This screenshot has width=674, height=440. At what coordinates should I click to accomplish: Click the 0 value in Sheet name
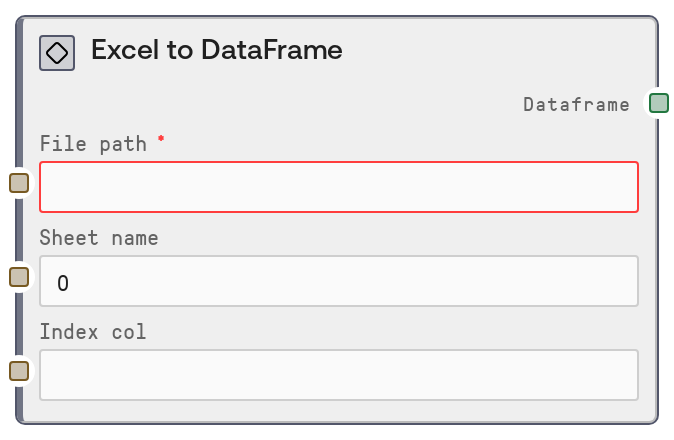(63, 284)
